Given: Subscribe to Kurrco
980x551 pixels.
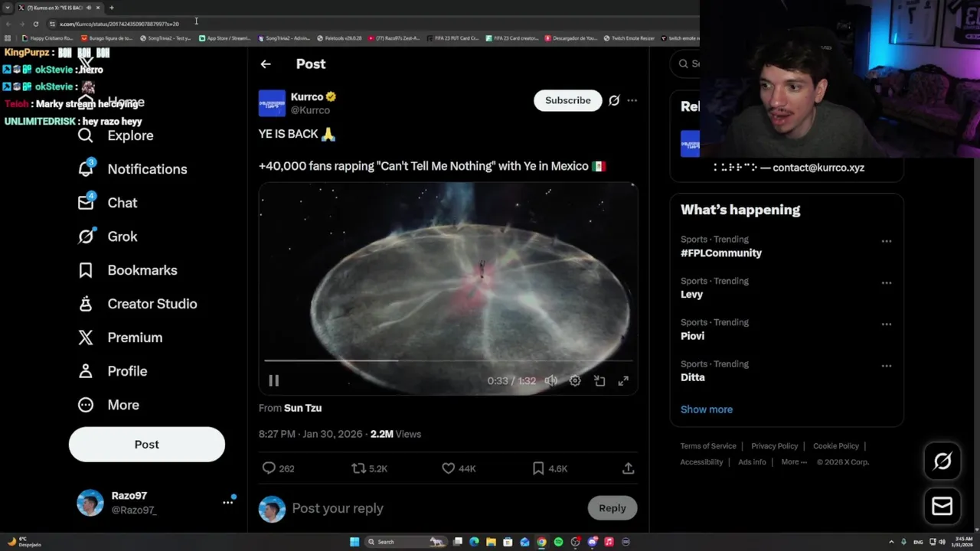Looking at the screenshot, I should click(568, 100).
